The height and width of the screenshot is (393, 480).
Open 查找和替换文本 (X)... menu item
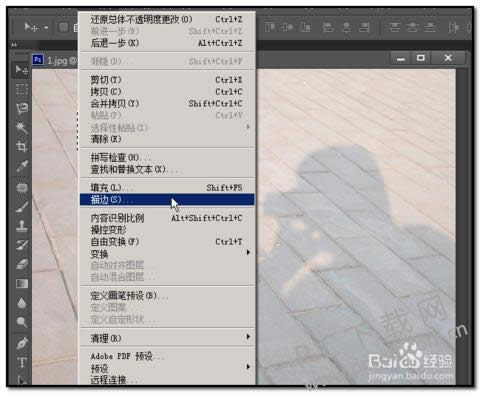click(x=167, y=169)
